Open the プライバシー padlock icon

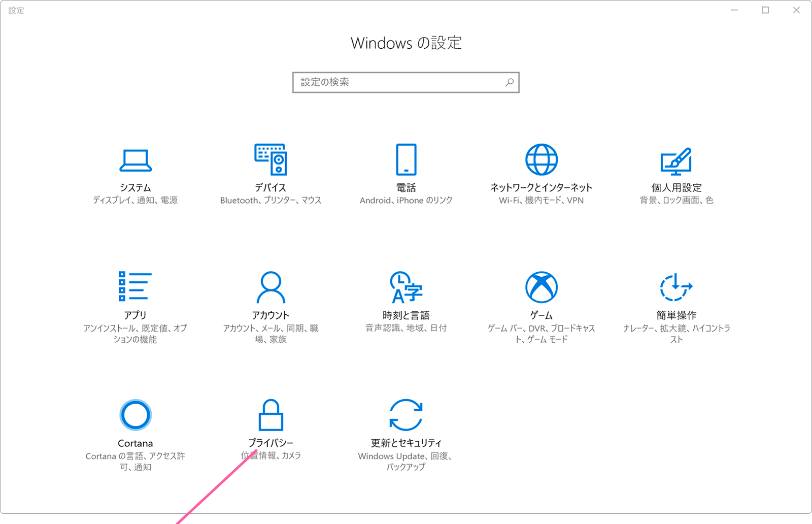click(x=270, y=415)
